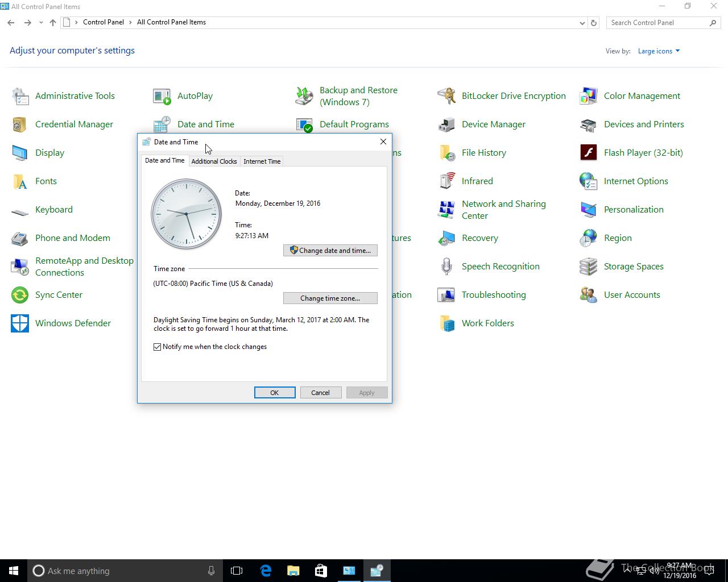Refresh the Control Panel address bar

pos(594,23)
